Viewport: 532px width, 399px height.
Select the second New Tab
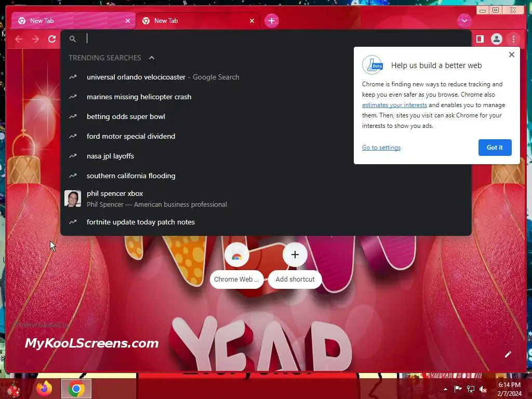198,21
